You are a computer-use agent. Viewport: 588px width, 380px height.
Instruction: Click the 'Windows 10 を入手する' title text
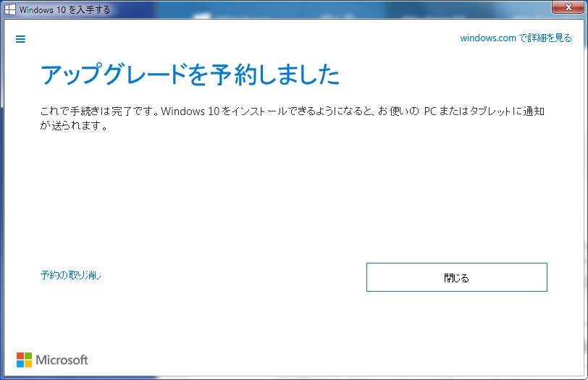(64, 10)
